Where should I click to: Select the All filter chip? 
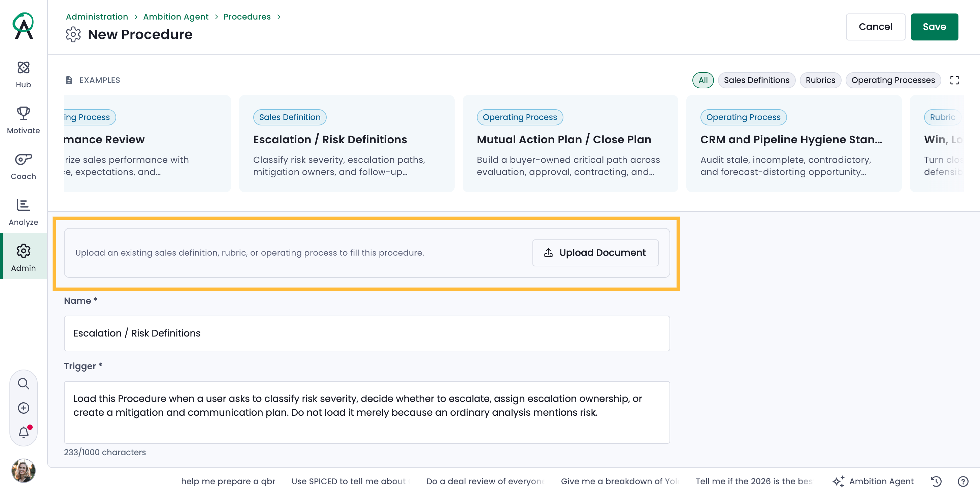(x=703, y=80)
